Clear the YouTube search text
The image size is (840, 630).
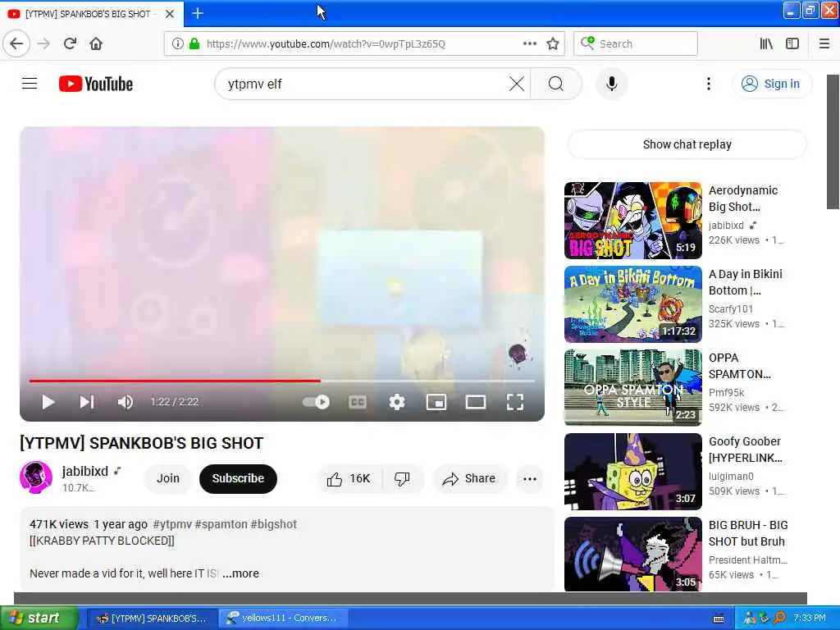517,84
